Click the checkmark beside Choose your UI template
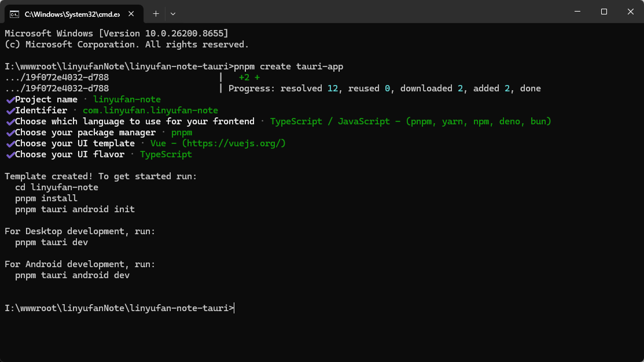This screenshot has width=644, height=362. tap(10, 144)
